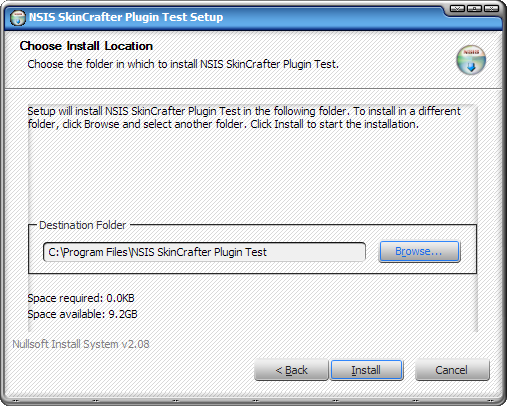Screen dimensions: 507x406
Task: Go to previous page with Back button
Action: click(291, 370)
